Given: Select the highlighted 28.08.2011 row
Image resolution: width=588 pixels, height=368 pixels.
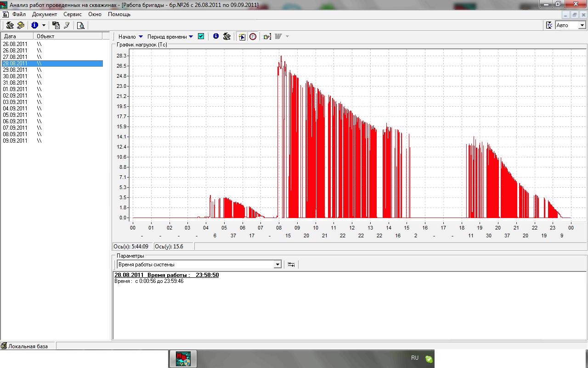Looking at the screenshot, I should point(52,63).
